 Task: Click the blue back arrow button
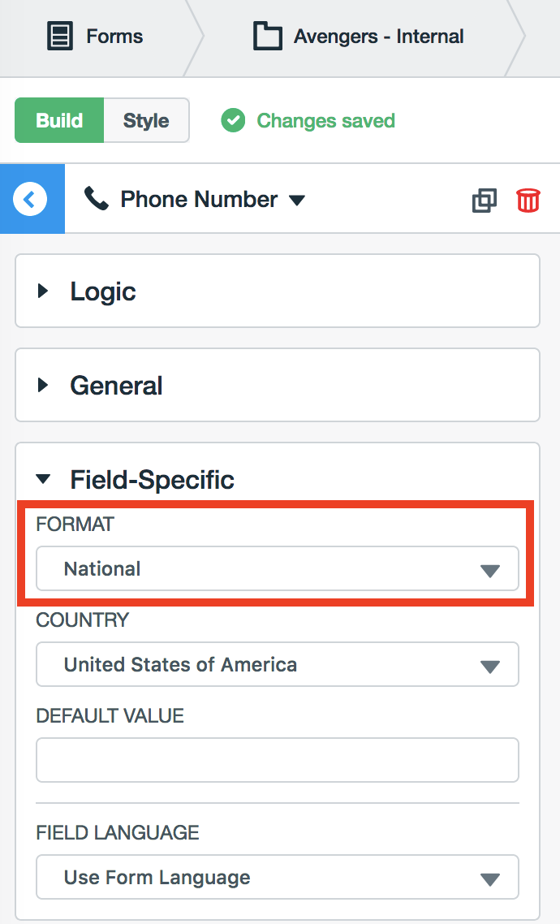[31, 199]
